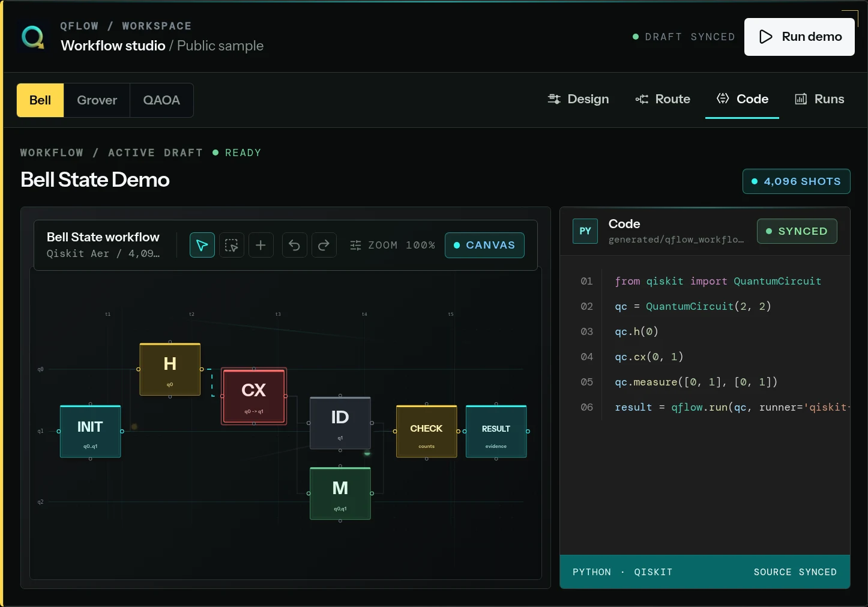
Task: Switch to the Bell workflow tab
Action: pos(40,100)
